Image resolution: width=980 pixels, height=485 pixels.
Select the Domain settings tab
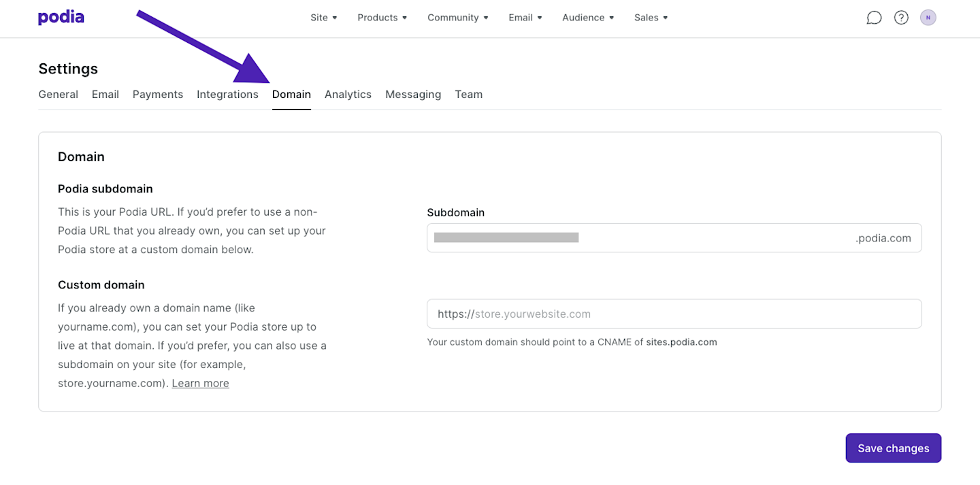click(x=291, y=95)
